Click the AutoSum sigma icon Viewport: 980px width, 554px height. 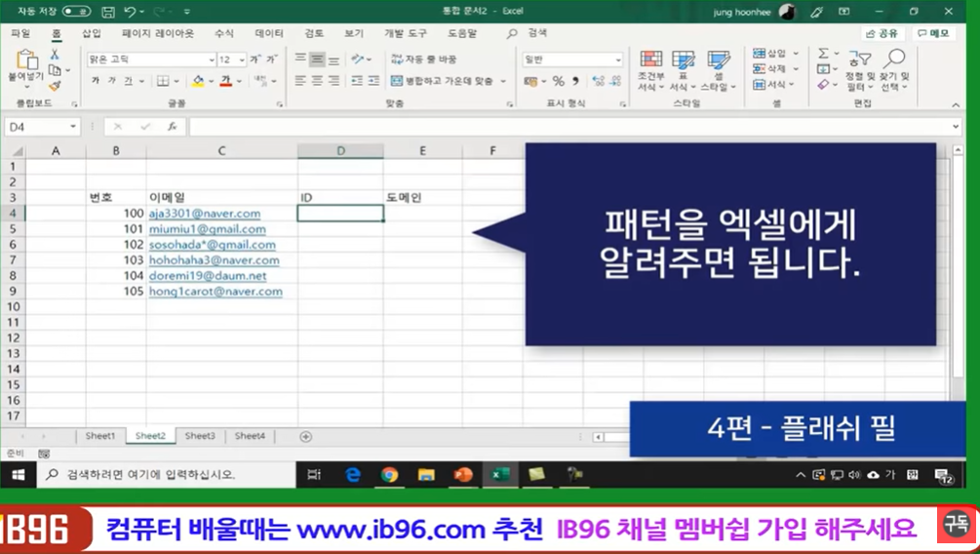coord(824,53)
